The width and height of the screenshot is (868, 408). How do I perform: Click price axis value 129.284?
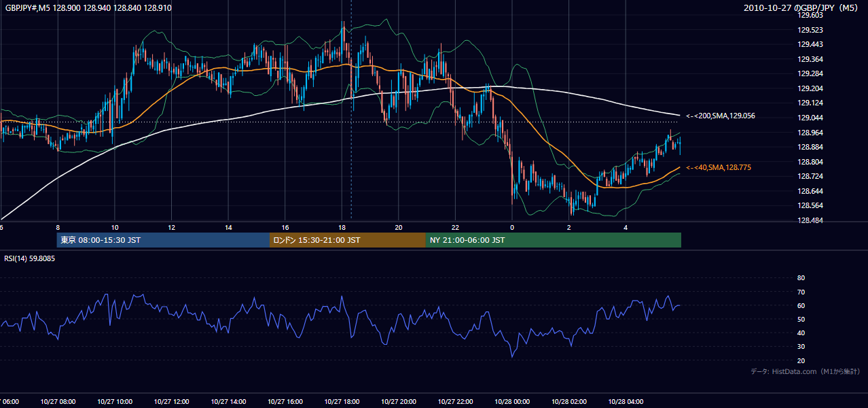pyautogui.click(x=810, y=73)
